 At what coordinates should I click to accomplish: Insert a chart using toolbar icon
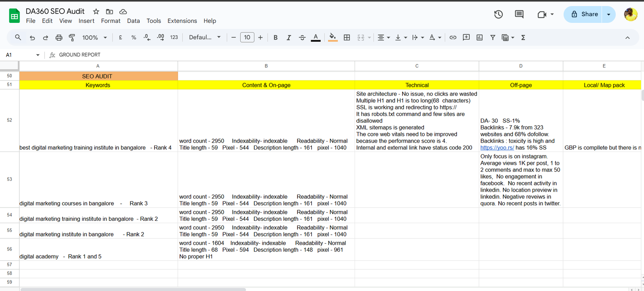tap(479, 37)
